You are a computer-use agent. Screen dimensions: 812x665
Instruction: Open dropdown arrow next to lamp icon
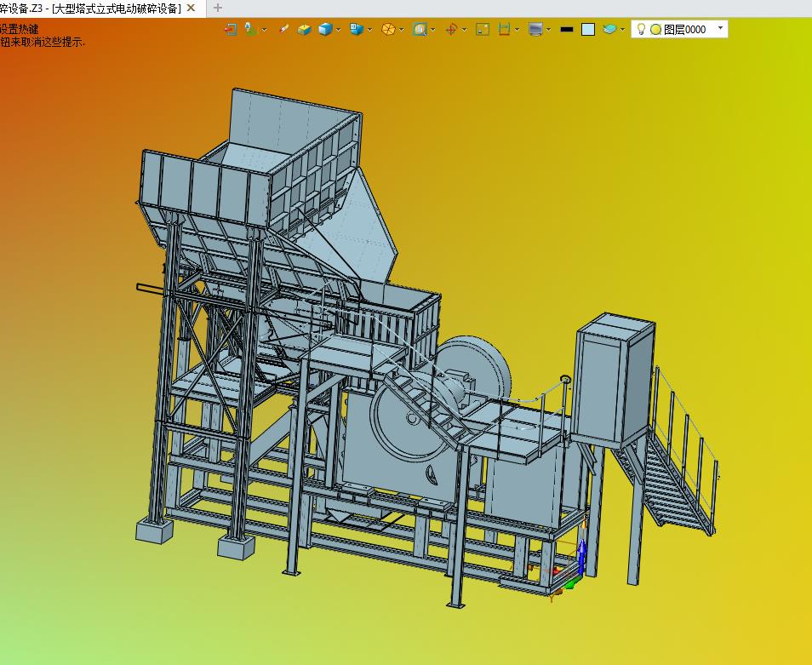pos(264,30)
